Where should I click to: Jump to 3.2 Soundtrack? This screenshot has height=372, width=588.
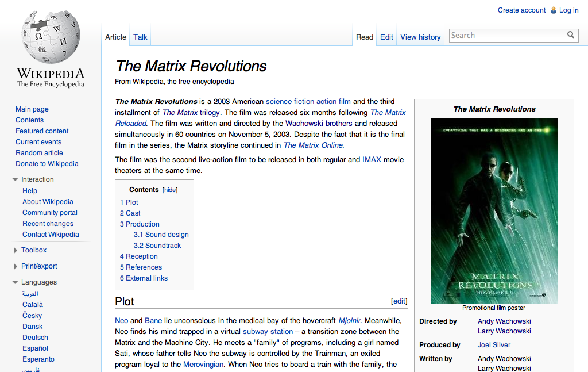(x=157, y=246)
